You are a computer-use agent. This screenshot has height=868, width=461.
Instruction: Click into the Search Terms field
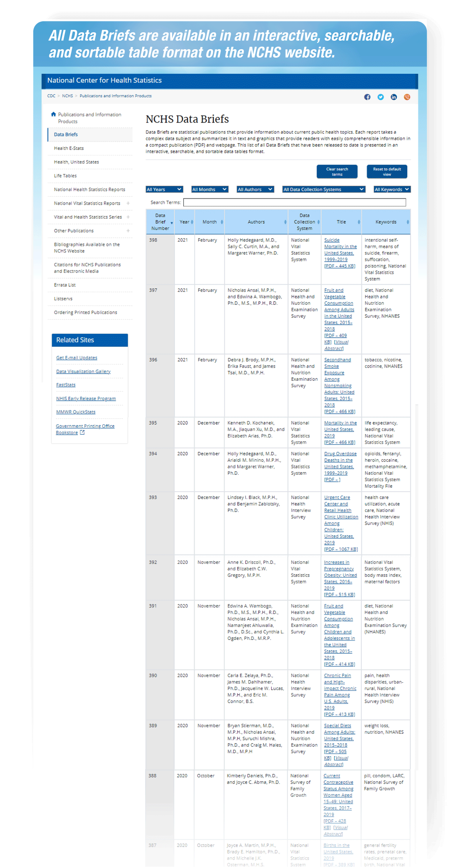[295, 202]
